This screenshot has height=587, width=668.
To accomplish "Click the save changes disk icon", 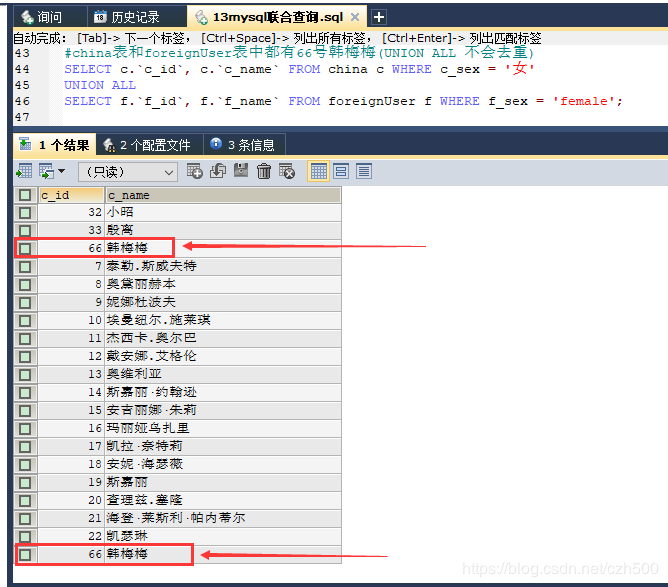I will (241, 170).
